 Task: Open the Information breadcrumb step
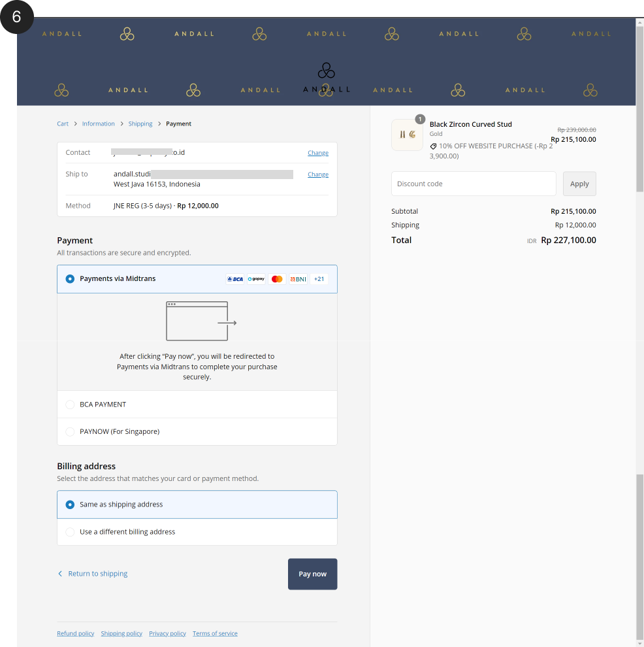pyautogui.click(x=98, y=124)
